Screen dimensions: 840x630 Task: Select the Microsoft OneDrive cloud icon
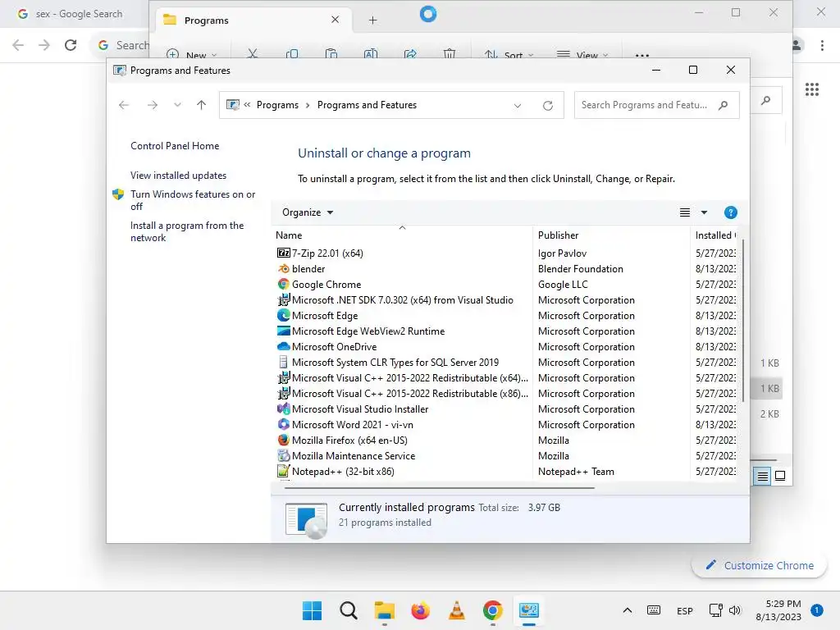[283, 347]
